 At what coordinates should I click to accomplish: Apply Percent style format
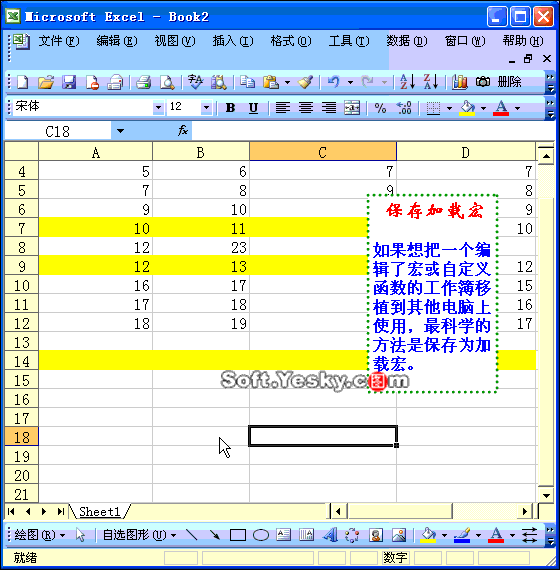(x=380, y=108)
